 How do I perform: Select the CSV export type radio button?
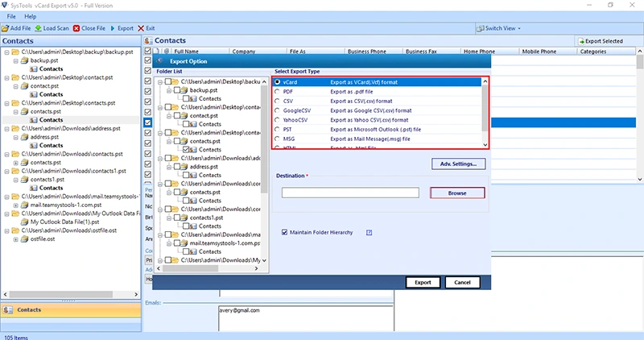(277, 101)
